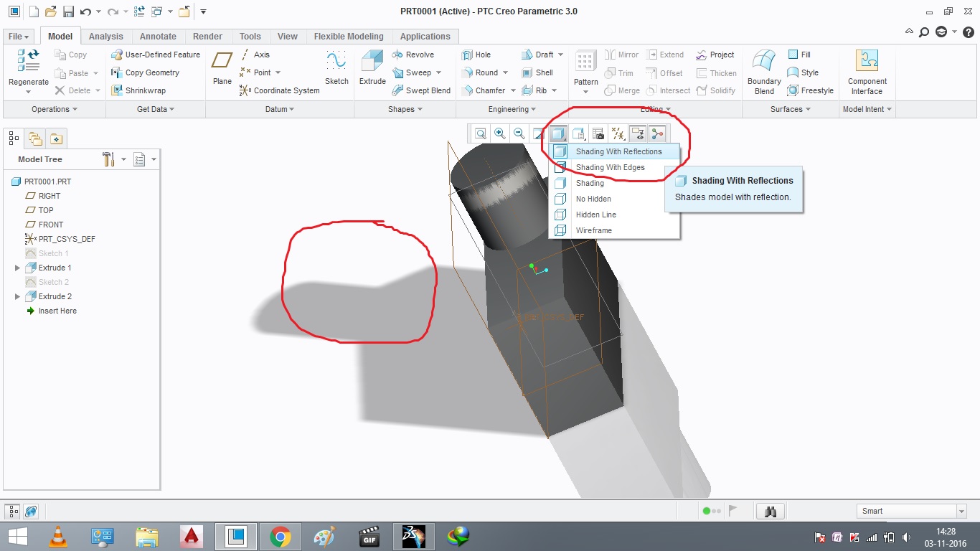This screenshot has width=980, height=551.
Task: Toggle the Datum Display Filters button
Action: pos(618,133)
